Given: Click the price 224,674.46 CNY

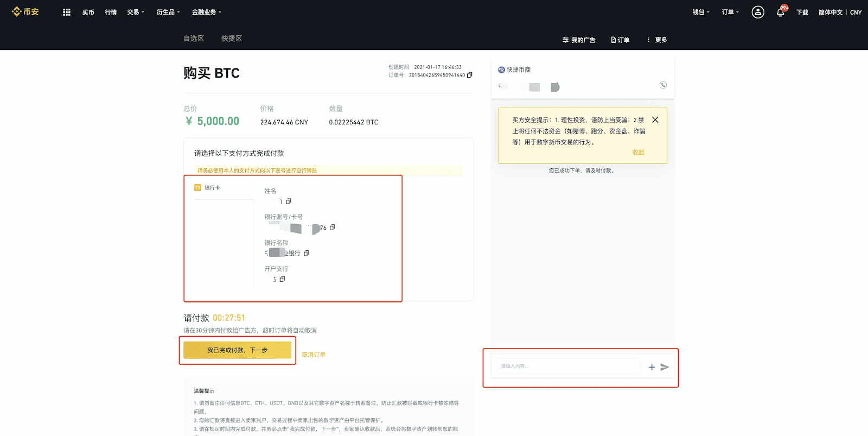Looking at the screenshot, I should pyautogui.click(x=284, y=122).
